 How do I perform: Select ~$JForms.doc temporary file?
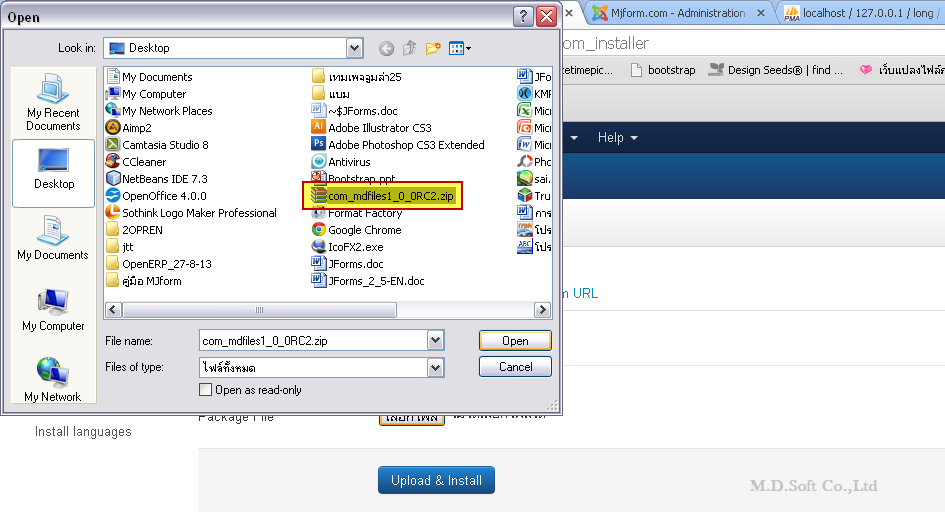coord(354,111)
